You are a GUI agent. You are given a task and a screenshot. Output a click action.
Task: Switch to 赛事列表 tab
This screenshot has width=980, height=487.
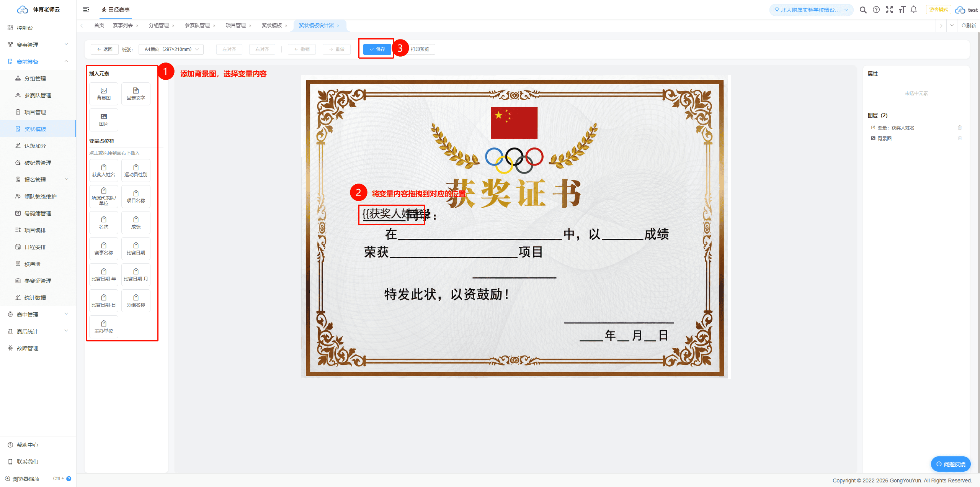123,25
